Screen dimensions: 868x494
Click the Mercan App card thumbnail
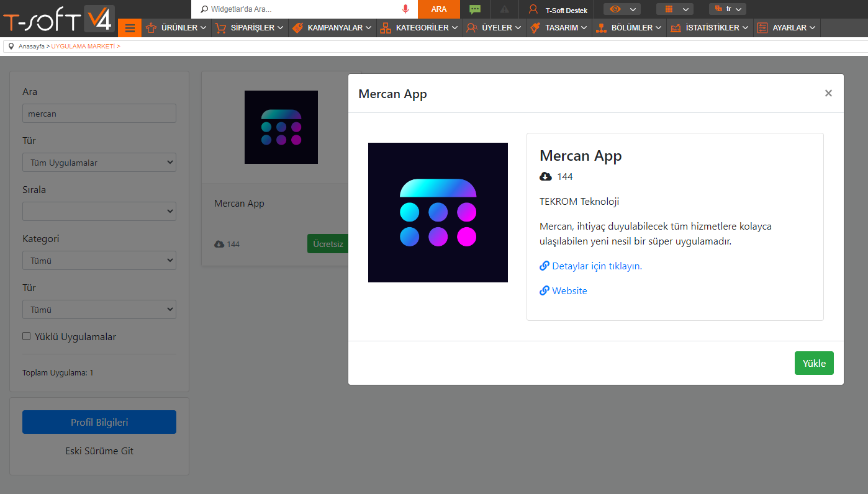pyautogui.click(x=281, y=127)
